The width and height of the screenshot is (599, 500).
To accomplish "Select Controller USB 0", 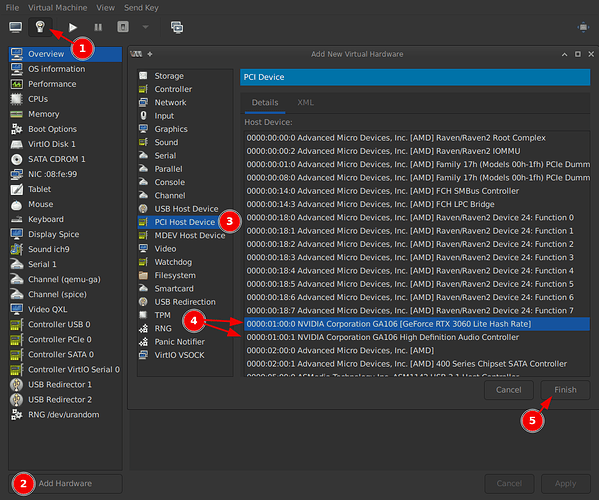I will (x=65, y=324).
